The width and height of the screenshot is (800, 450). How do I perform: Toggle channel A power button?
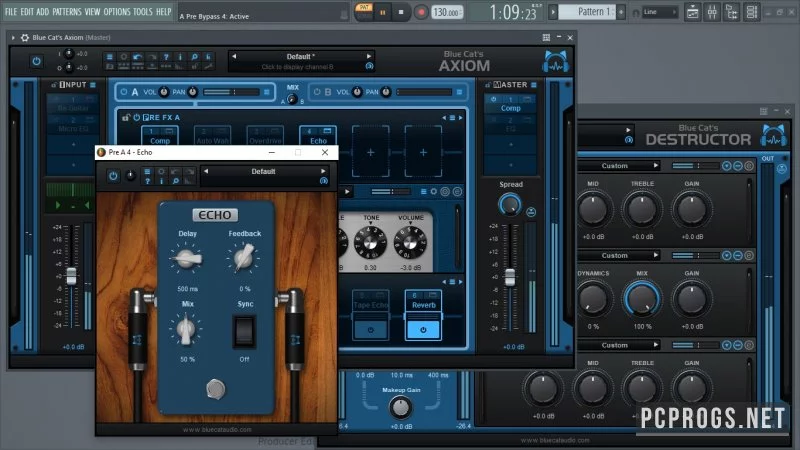pyautogui.click(x=123, y=92)
